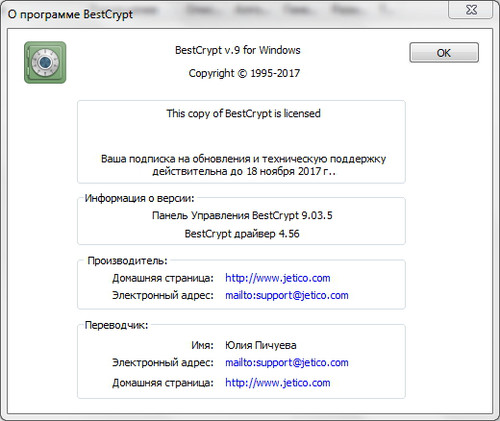Open the translator's support email link
This screenshot has width=500, height=421.
(287, 363)
